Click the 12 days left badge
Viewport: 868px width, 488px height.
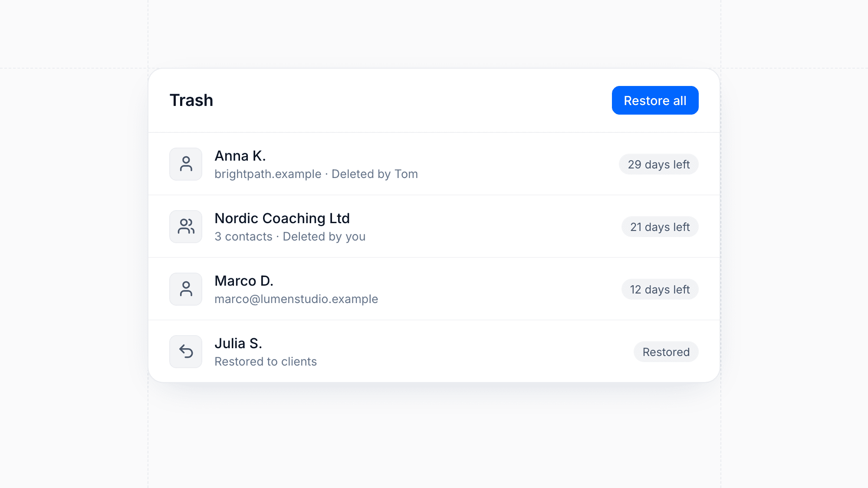point(660,290)
